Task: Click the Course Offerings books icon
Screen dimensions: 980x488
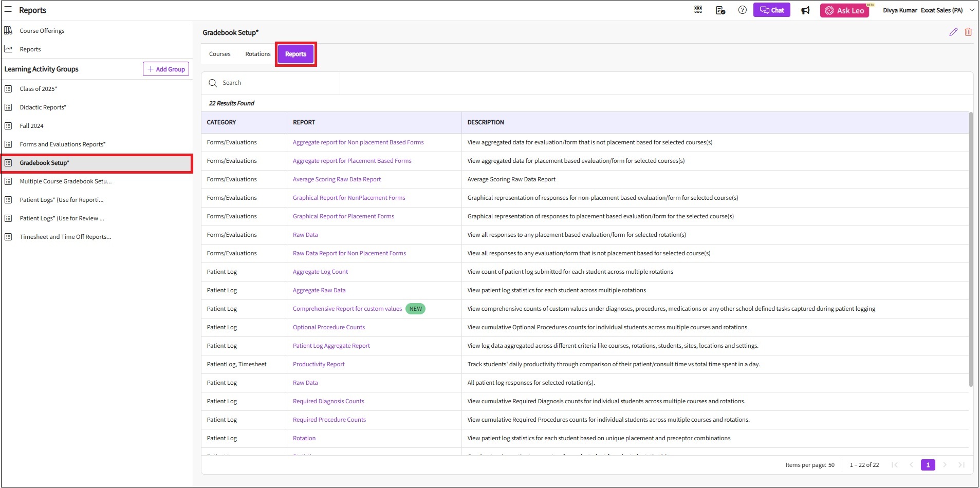Action: click(8, 31)
